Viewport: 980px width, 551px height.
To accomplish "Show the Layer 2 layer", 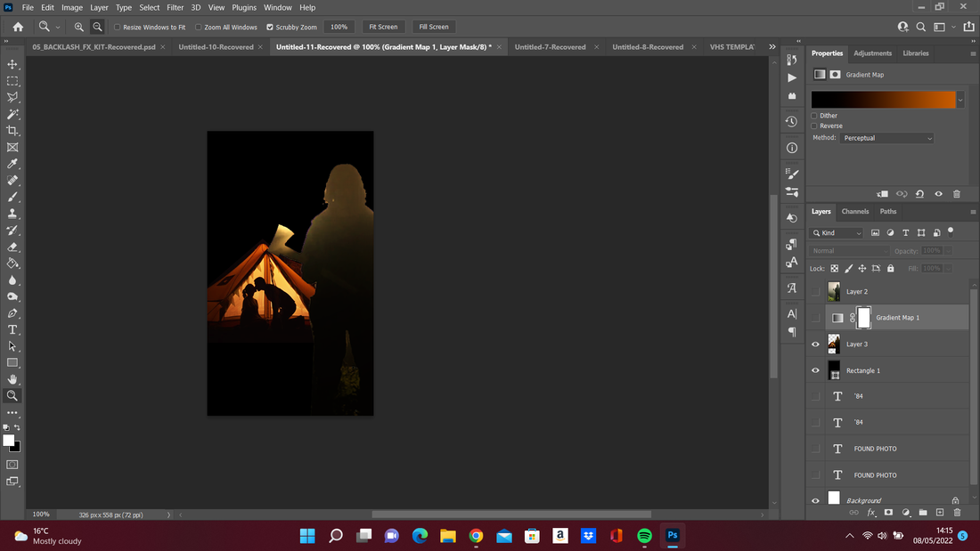I will click(815, 292).
